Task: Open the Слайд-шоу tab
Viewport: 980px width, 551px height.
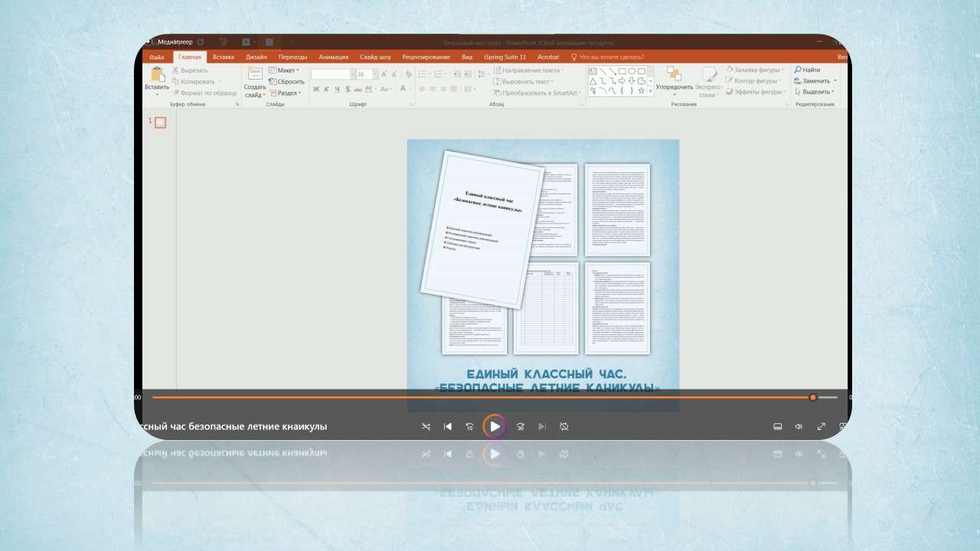Action: tap(375, 57)
